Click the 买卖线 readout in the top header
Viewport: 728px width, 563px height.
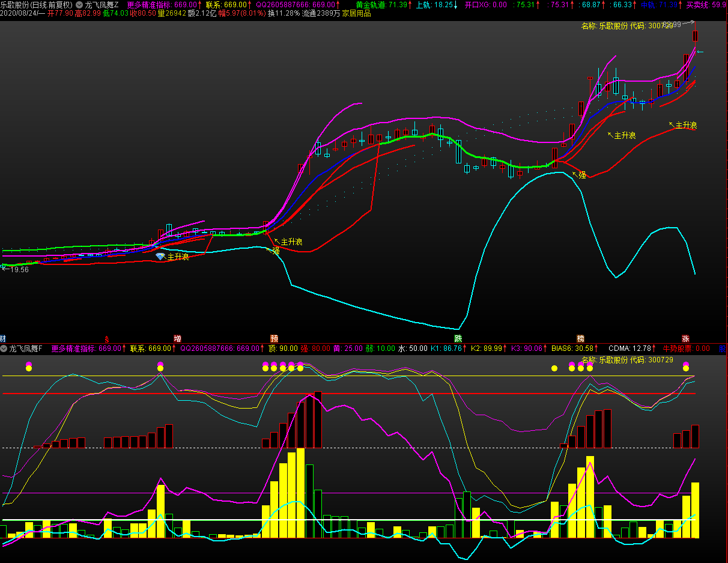(706, 4)
